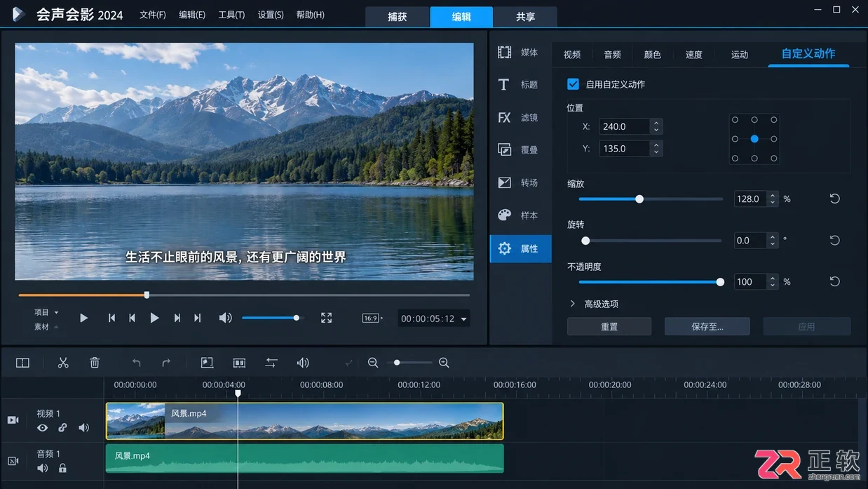Click the play button beside 项目 mode selector
Viewport: 868px width, 489px height.
tap(83, 318)
